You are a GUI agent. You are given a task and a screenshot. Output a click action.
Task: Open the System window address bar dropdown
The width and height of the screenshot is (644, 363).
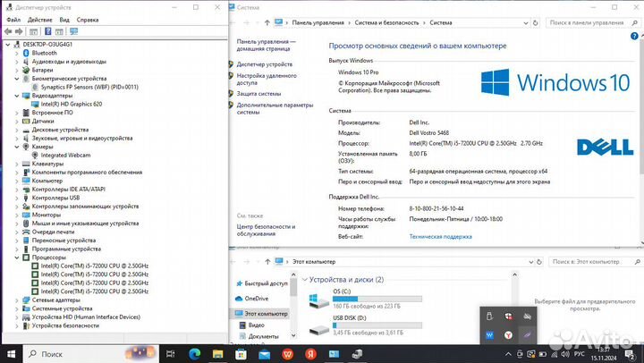click(526, 23)
